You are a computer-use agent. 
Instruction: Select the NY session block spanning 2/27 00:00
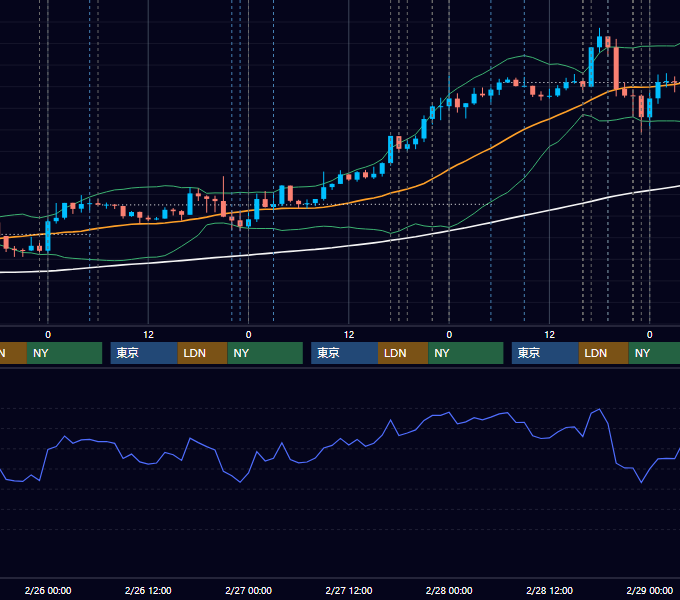click(x=265, y=353)
